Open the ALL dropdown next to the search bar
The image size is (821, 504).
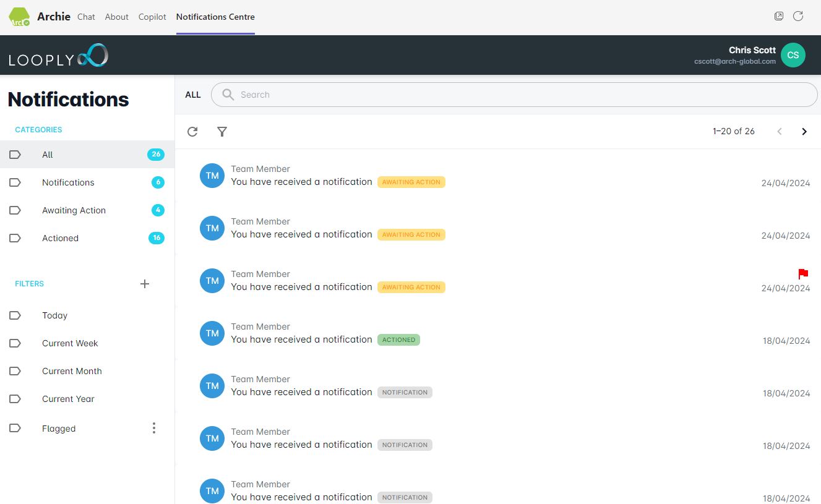click(x=192, y=95)
